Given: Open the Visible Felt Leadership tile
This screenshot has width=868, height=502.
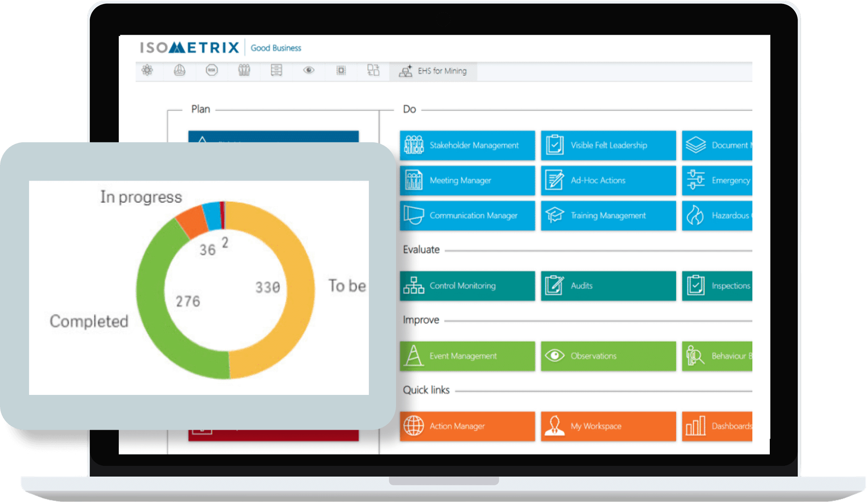Looking at the screenshot, I should click(608, 145).
